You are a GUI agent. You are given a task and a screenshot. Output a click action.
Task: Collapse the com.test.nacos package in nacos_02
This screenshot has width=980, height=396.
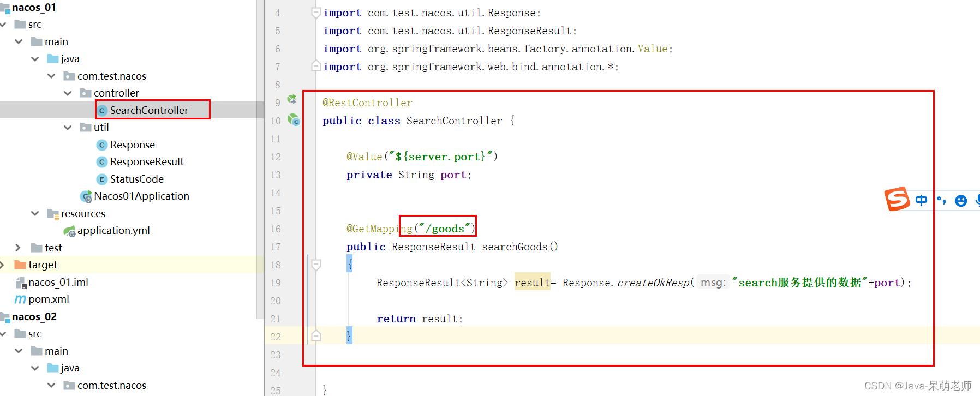[51, 385]
